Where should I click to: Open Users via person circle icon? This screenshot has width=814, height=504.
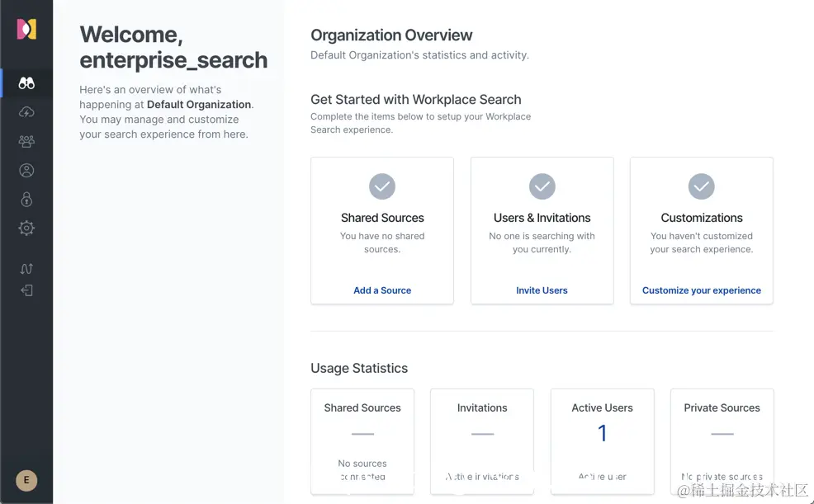26,170
